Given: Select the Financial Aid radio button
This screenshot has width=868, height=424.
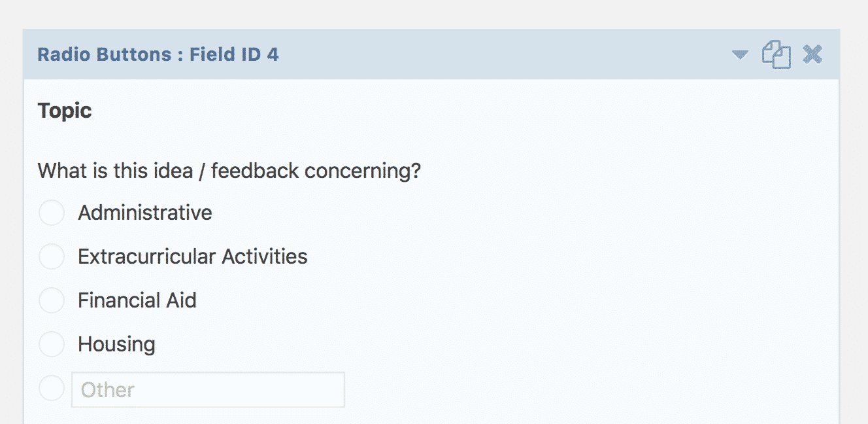Looking at the screenshot, I should point(51,300).
